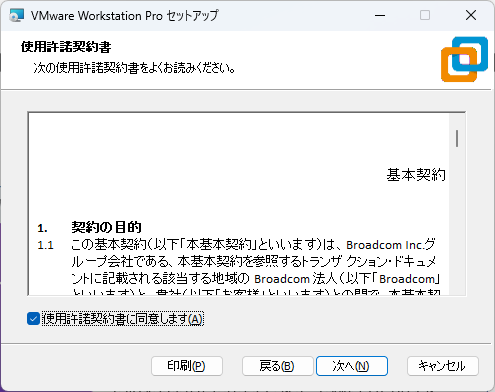The width and height of the screenshot is (495, 392).
Task: Click the 基本契約 heading in license text
Action: [416, 175]
